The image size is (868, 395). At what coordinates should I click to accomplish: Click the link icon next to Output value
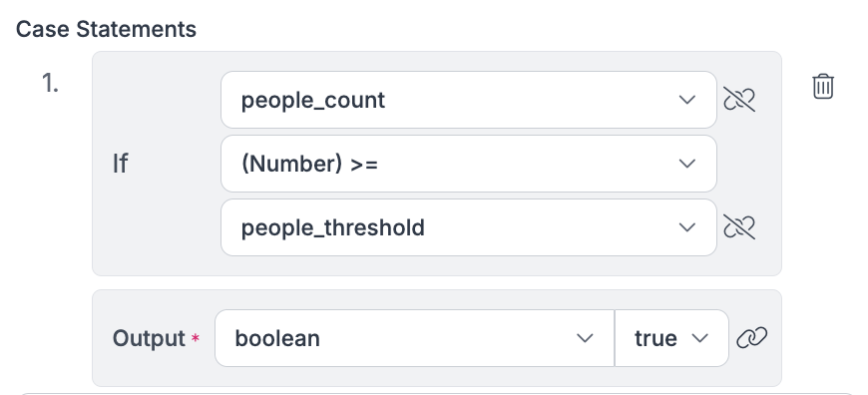[x=751, y=337]
